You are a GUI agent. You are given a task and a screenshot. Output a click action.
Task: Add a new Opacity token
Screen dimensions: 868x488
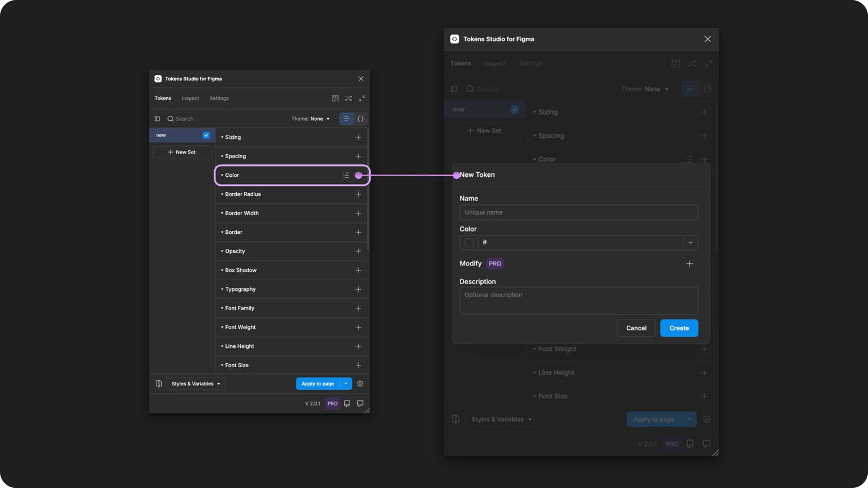point(358,251)
